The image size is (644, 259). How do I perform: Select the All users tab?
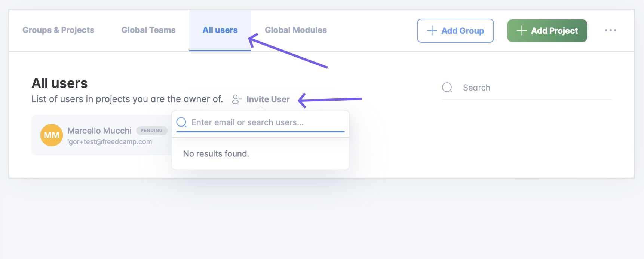click(220, 30)
